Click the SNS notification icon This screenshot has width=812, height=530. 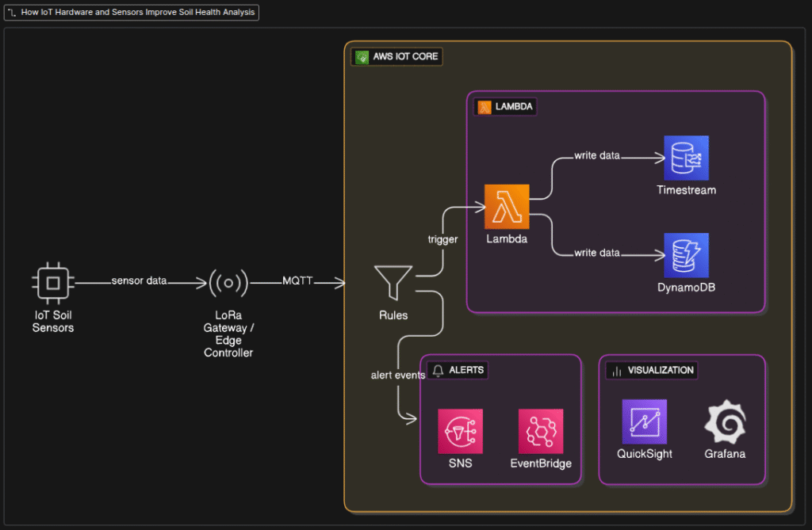point(460,427)
